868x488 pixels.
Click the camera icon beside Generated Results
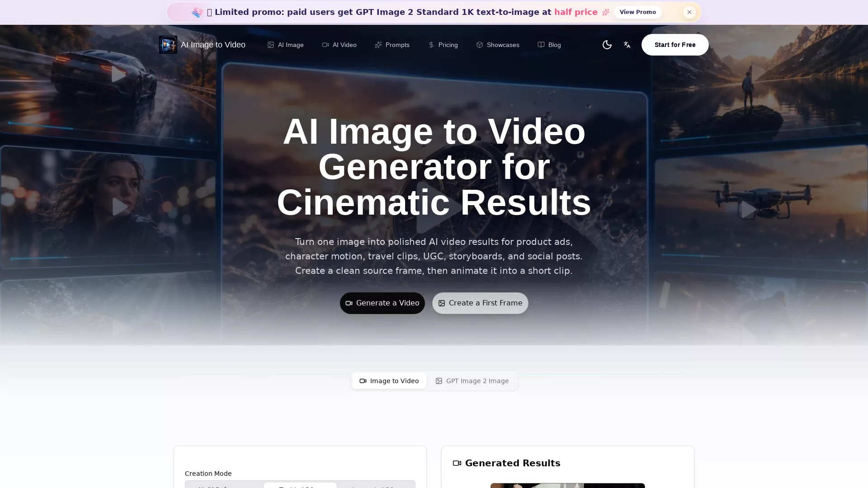pyautogui.click(x=457, y=463)
